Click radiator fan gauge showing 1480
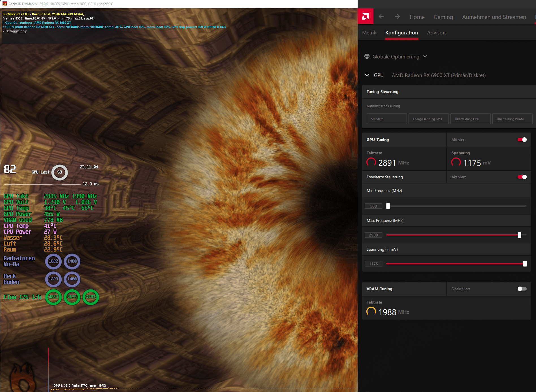The height and width of the screenshot is (392, 536). (72, 261)
